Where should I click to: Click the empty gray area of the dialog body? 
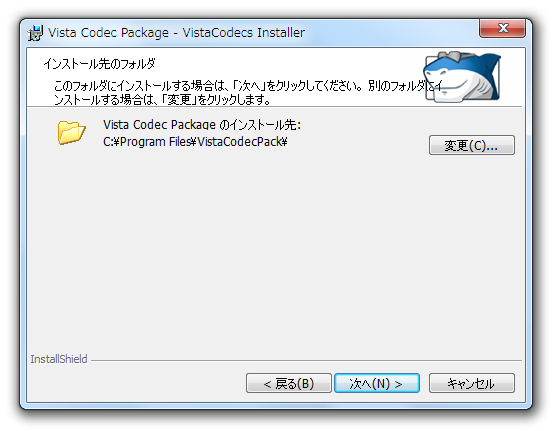pyautogui.click(x=276, y=247)
